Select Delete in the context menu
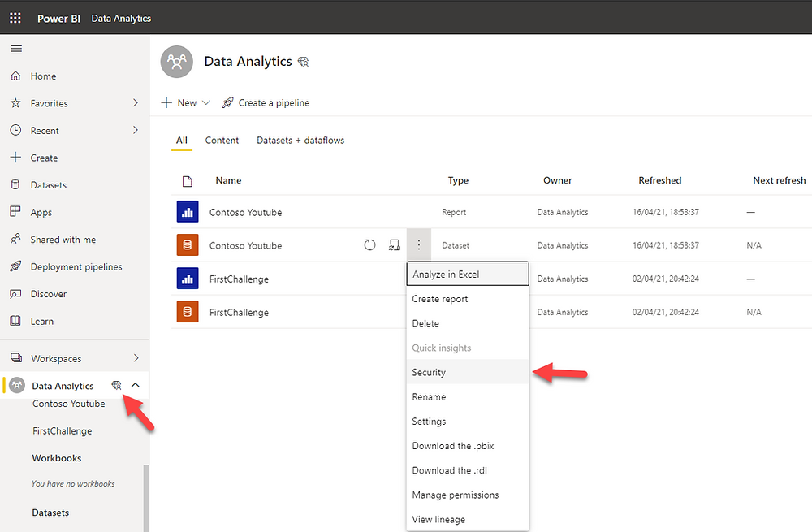The height and width of the screenshot is (532, 812). point(468,323)
